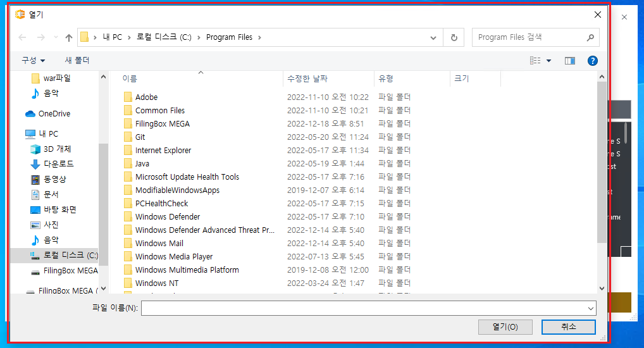
Task: Click 로컬 디스크 (C:) in address breadcrumb
Action: 164,37
